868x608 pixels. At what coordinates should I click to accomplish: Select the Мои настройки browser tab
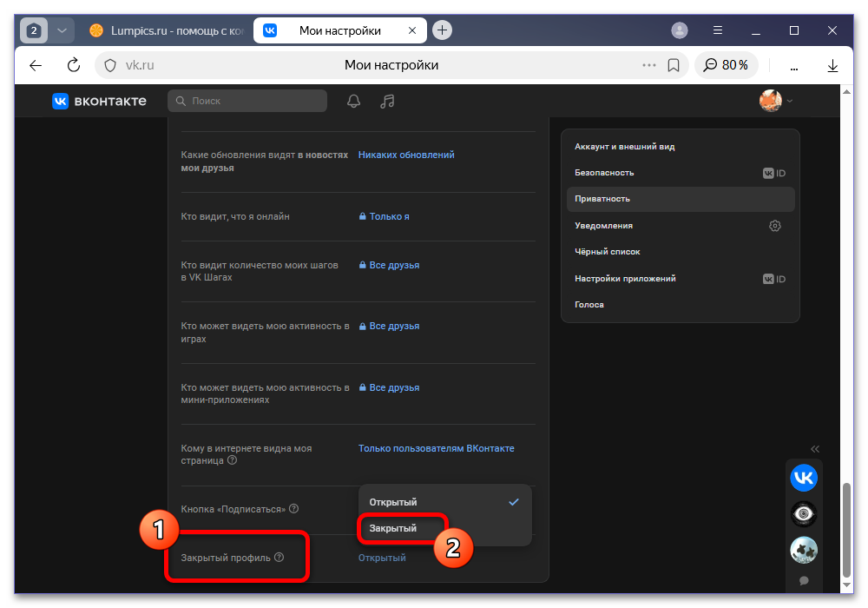coord(339,30)
